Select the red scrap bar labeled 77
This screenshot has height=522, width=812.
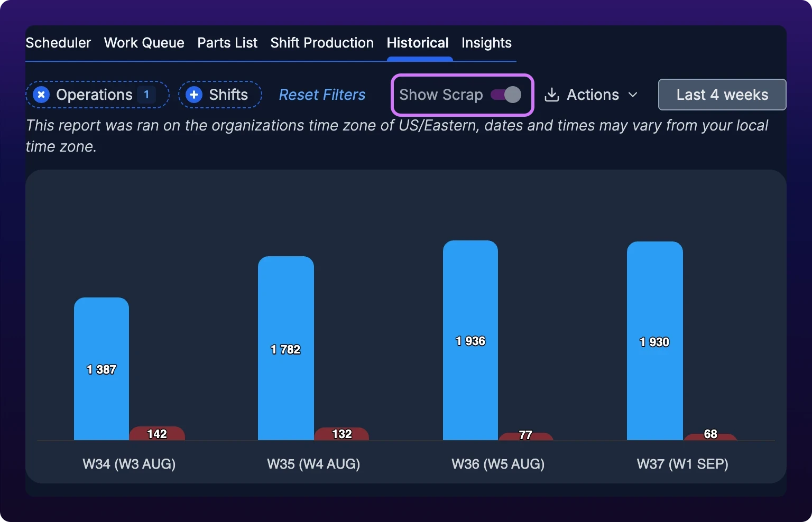(x=525, y=436)
